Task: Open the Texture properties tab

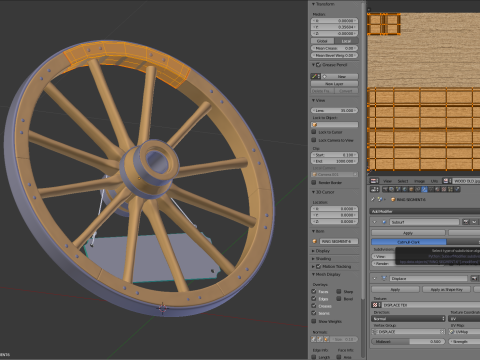Action: tap(444, 189)
